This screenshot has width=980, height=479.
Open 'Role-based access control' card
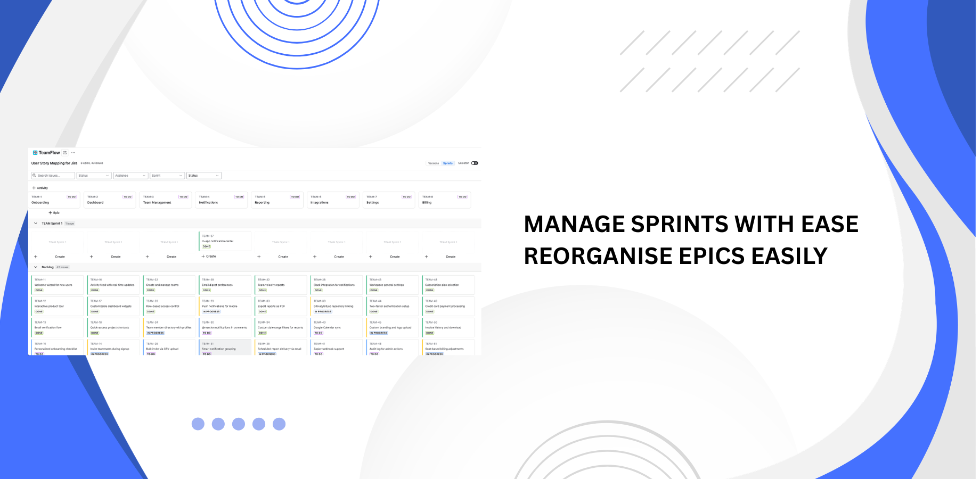coord(169,306)
